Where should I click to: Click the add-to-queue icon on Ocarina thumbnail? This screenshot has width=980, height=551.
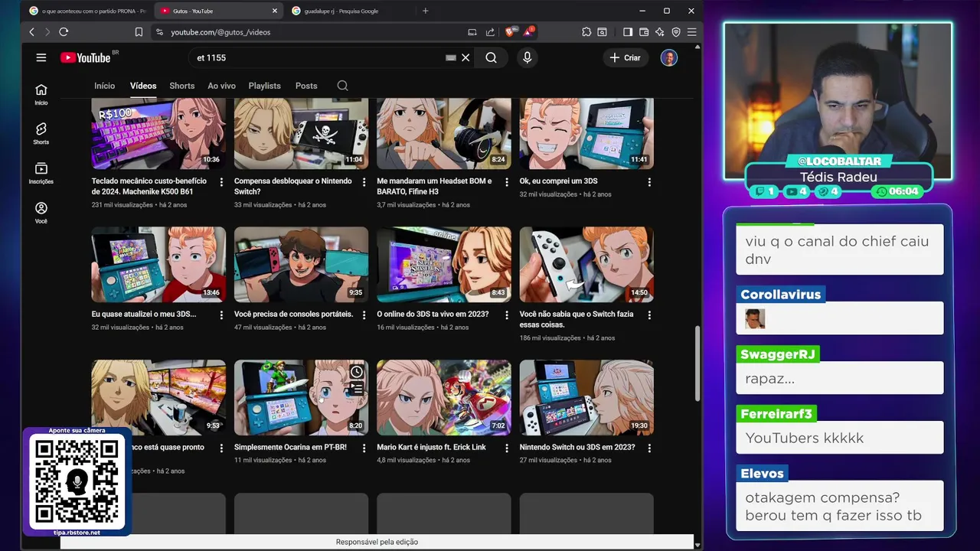pos(357,389)
